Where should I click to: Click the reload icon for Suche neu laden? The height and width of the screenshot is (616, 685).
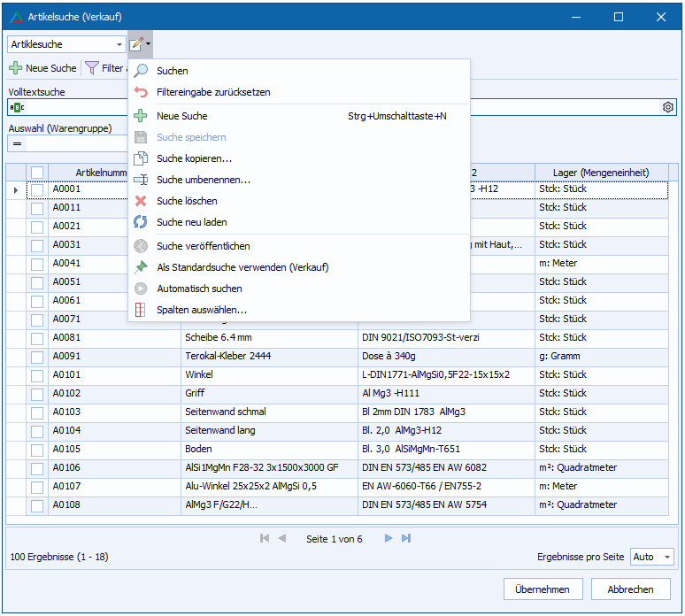140,222
